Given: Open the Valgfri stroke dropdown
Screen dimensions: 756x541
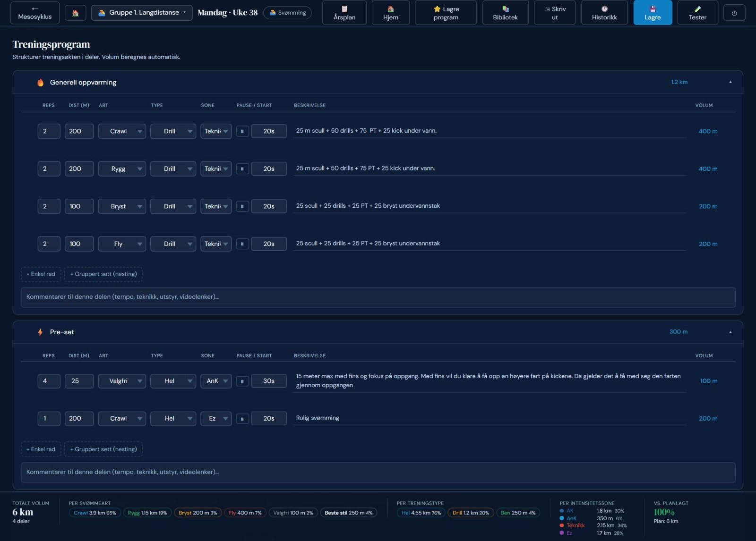Looking at the screenshot, I should (122, 381).
